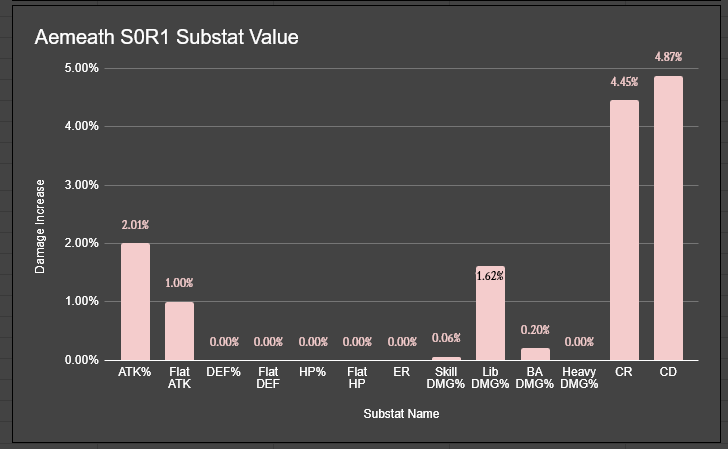Image resolution: width=728 pixels, height=449 pixels.
Task: Click the 0.00% label above Flat DEF
Action: tap(268, 342)
